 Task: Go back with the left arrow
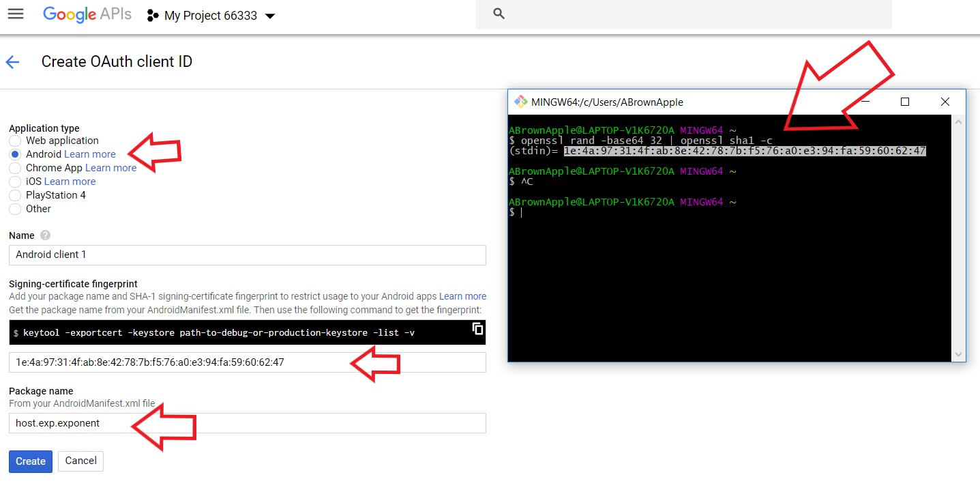click(x=12, y=62)
